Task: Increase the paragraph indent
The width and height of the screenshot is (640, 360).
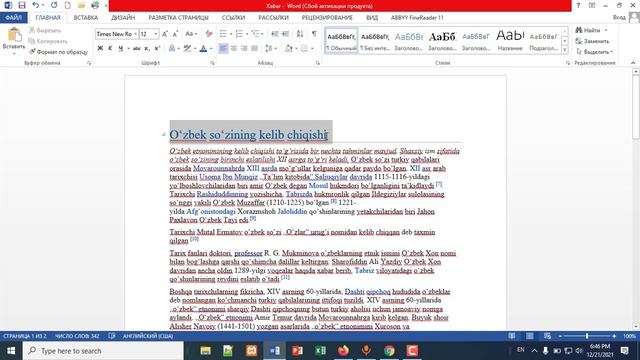Action: (285, 34)
